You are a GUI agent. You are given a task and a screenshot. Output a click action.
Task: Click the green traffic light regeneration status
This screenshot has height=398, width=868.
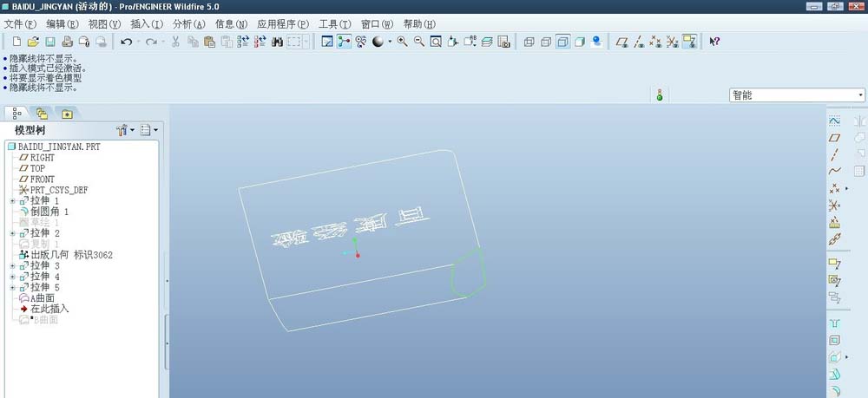[660, 95]
